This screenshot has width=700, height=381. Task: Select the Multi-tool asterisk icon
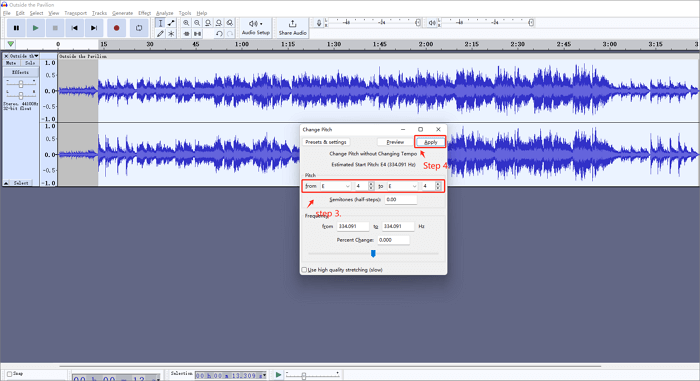(x=171, y=33)
